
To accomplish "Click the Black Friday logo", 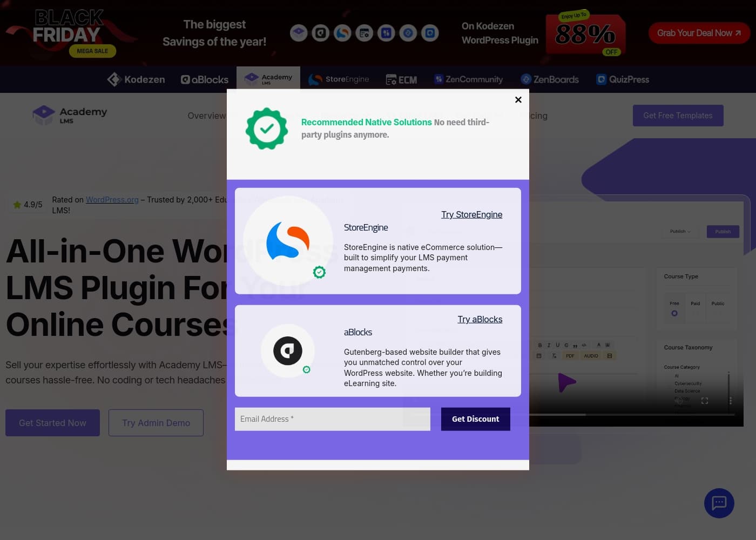I will [69, 25].
